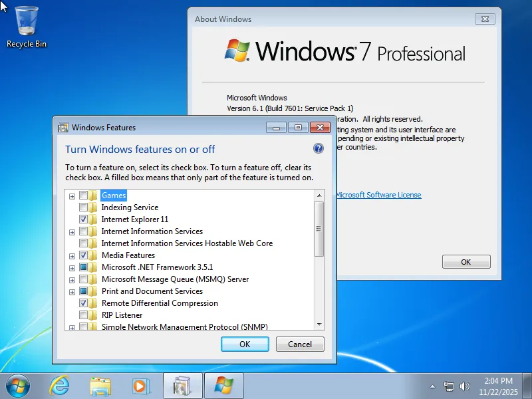Switch to the Windows Features taskbar button
Image resolution: width=532 pixels, height=399 pixels.
(182, 386)
